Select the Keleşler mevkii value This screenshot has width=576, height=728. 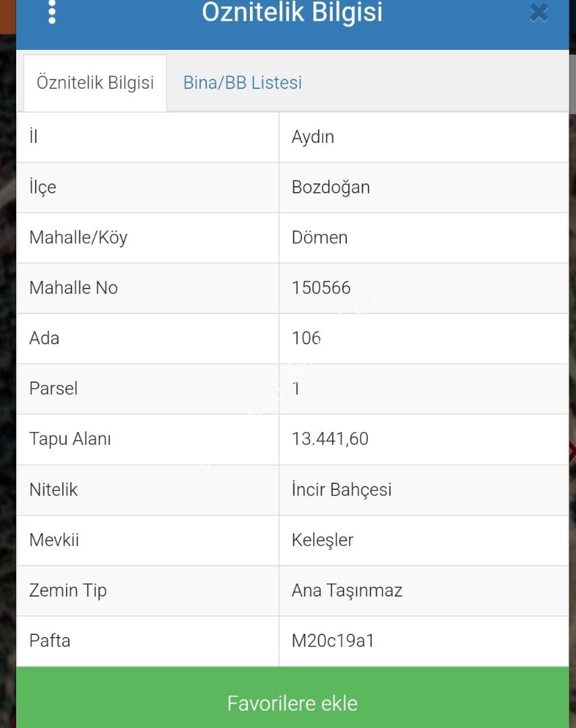click(x=323, y=540)
